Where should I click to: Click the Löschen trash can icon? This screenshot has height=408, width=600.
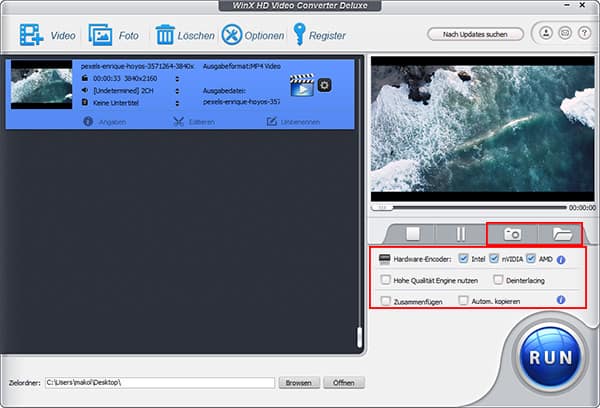pos(165,35)
